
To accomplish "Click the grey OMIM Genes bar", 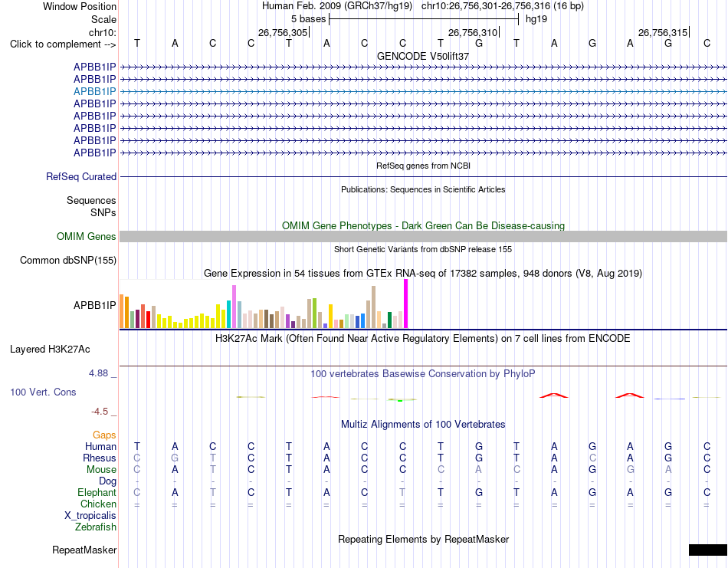I will 423,236.
